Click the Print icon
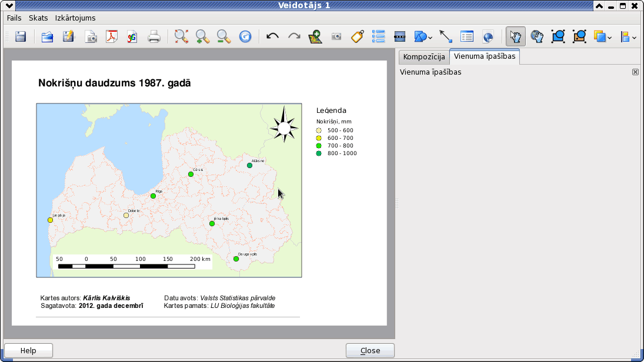The image size is (644, 362). tap(154, 36)
